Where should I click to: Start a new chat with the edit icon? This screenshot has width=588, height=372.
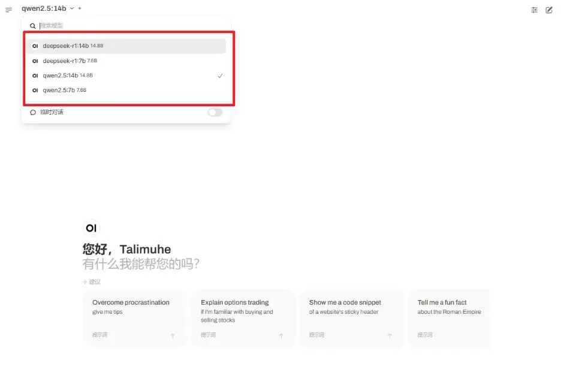(x=549, y=10)
